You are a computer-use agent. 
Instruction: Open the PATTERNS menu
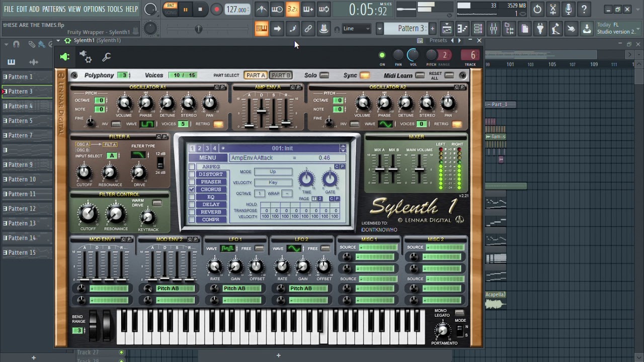53,9
